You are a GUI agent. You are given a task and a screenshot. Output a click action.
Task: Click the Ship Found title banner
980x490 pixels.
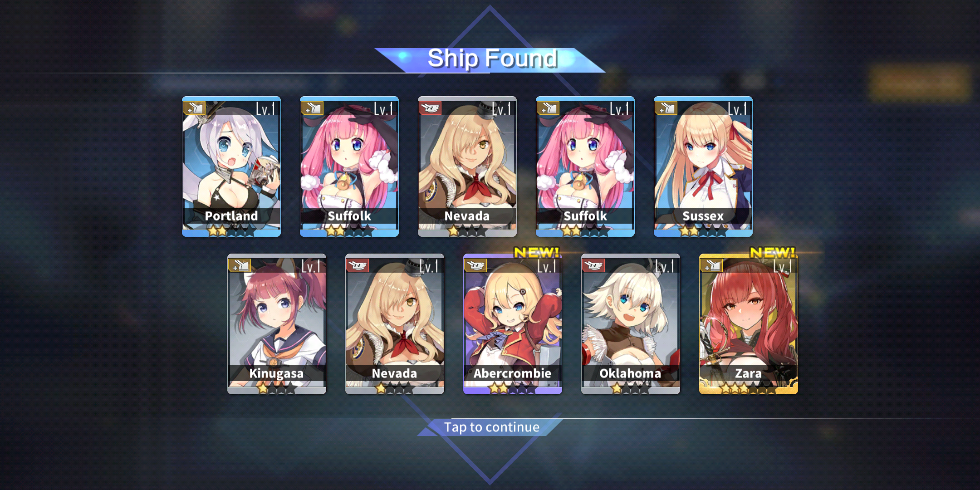point(492,59)
